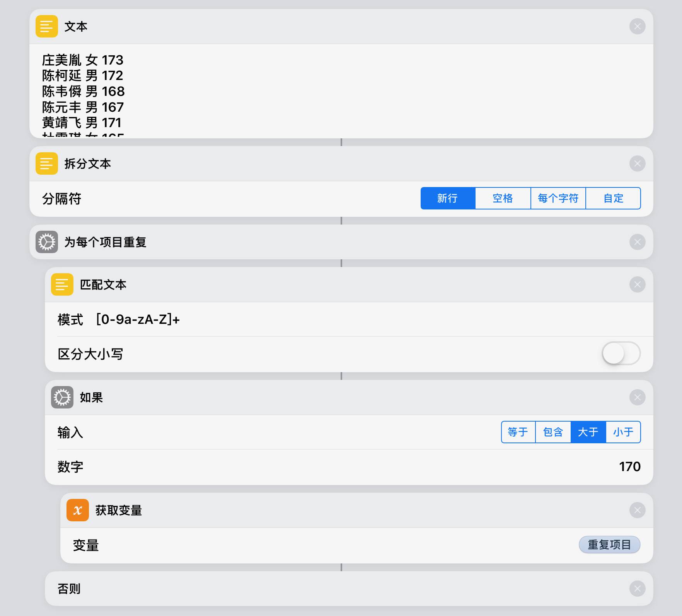Viewport: 682px width, 616px height.
Task: Edit the regex pattern field
Action: point(138,320)
